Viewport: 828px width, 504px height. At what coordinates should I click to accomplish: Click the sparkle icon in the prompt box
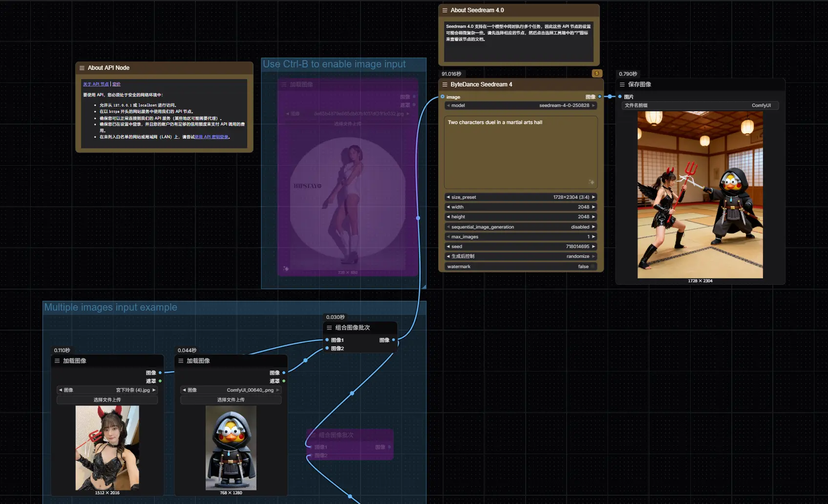point(591,182)
